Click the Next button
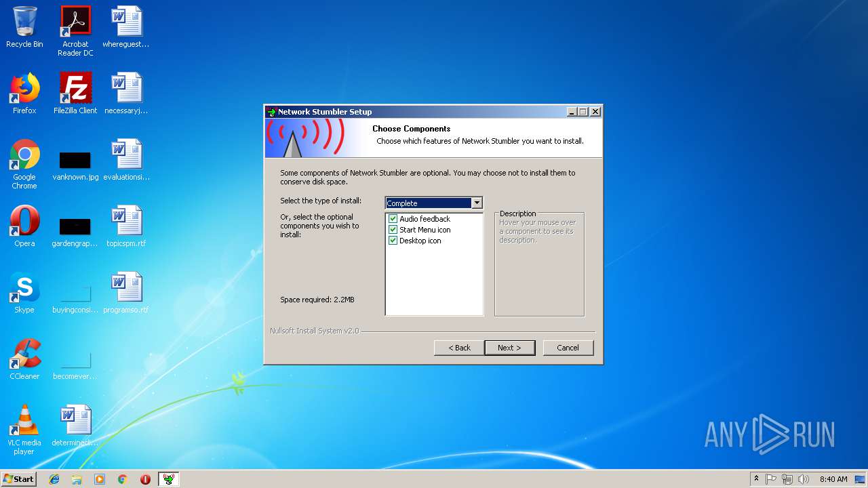Screen dimensions: 868x488 pos(509,348)
